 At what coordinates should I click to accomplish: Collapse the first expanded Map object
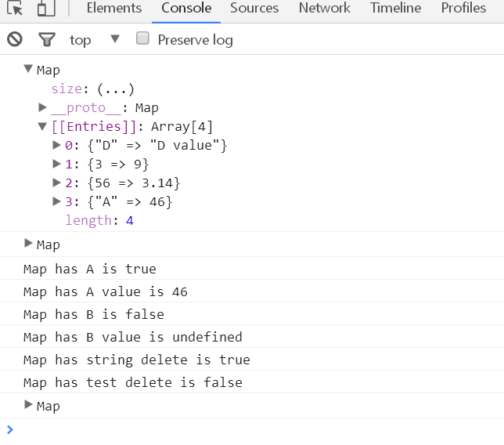click(28, 68)
